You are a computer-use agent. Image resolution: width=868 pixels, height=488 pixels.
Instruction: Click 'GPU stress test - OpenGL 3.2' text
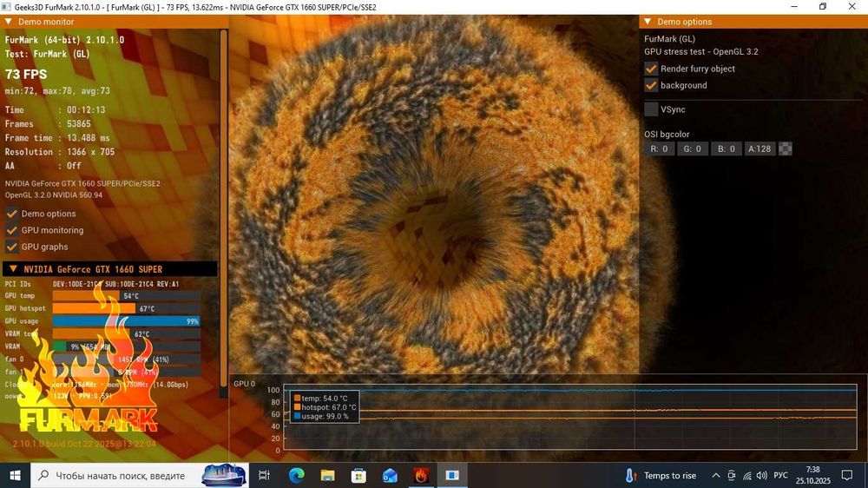point(700,51)
